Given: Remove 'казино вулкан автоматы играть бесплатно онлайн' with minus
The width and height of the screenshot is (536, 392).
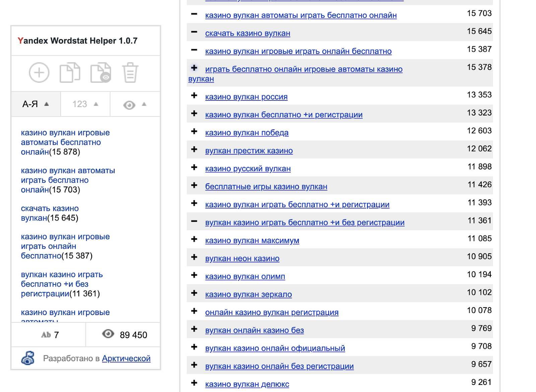Looking at the screenshot, I should 194,14.
